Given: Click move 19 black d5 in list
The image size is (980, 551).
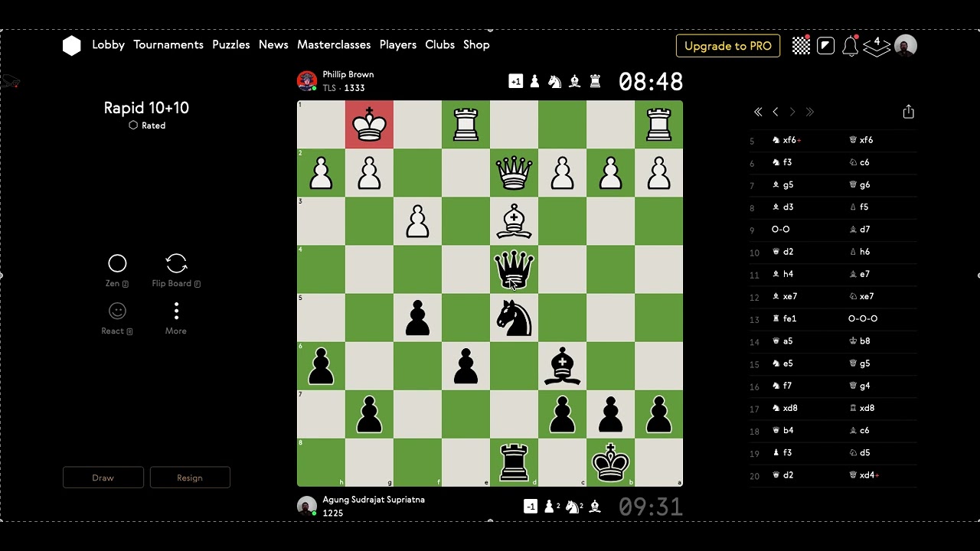Looking at the screenshot, I should tap(860, 453).
